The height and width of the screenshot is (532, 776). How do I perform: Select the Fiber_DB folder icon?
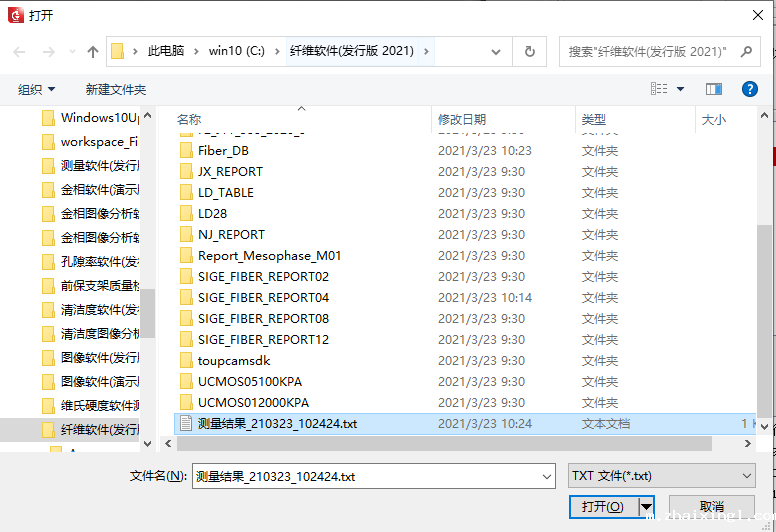click(x=186, y=151)
